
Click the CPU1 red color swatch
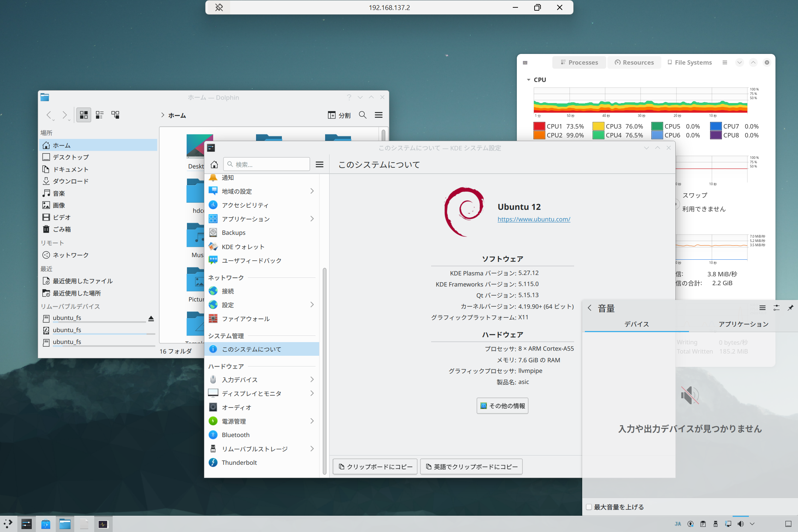pos(539,126)
